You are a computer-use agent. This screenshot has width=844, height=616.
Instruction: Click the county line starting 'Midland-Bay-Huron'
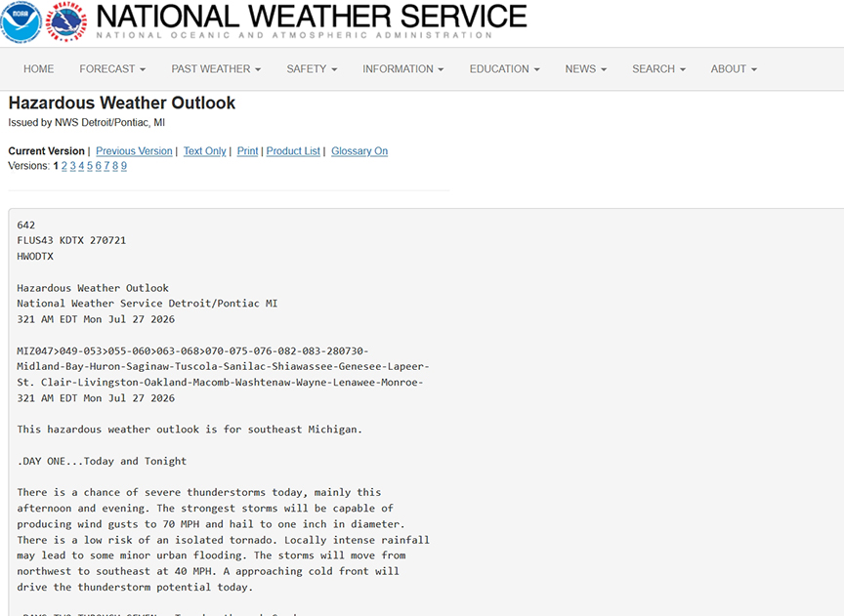click(x=224, y=366)
